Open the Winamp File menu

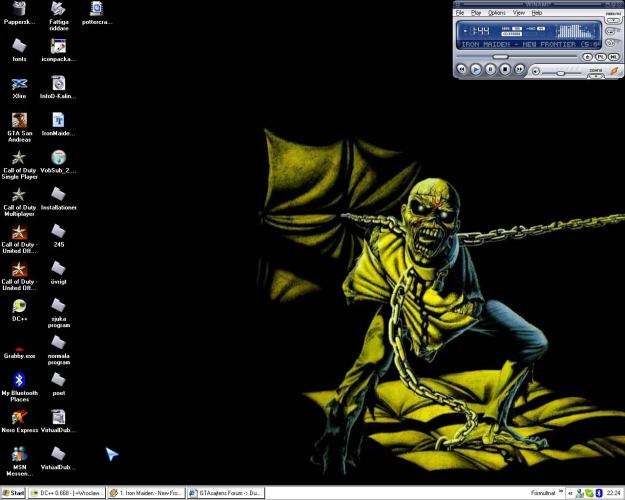tap(460, 13)
